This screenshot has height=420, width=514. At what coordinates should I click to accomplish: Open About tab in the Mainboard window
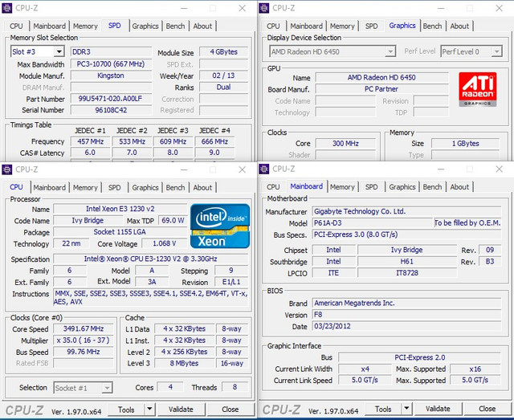pos(459,187)
